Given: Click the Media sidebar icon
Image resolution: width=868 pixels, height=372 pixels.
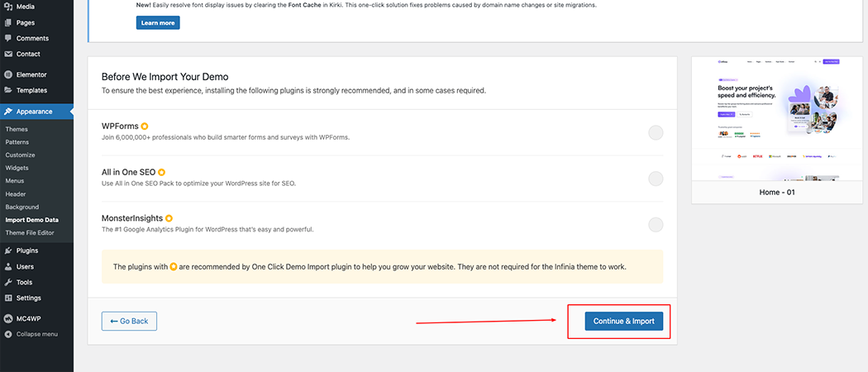Looking at the screenshot, I should pos(8,7).
